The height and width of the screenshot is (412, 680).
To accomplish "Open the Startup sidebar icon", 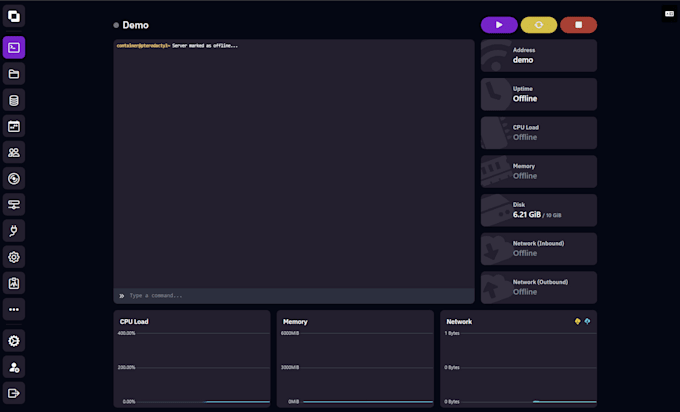I will pos(14,231).
